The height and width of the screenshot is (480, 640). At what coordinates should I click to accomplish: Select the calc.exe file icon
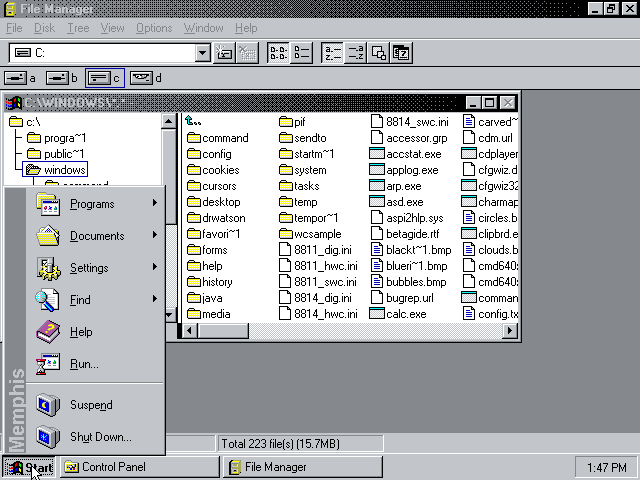point(377,314)
